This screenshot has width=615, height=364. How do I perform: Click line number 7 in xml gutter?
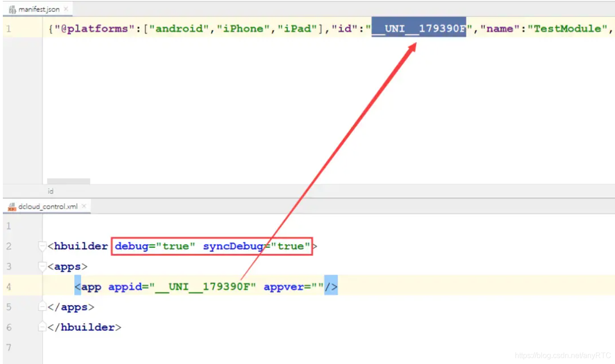[x=9, y=348]
